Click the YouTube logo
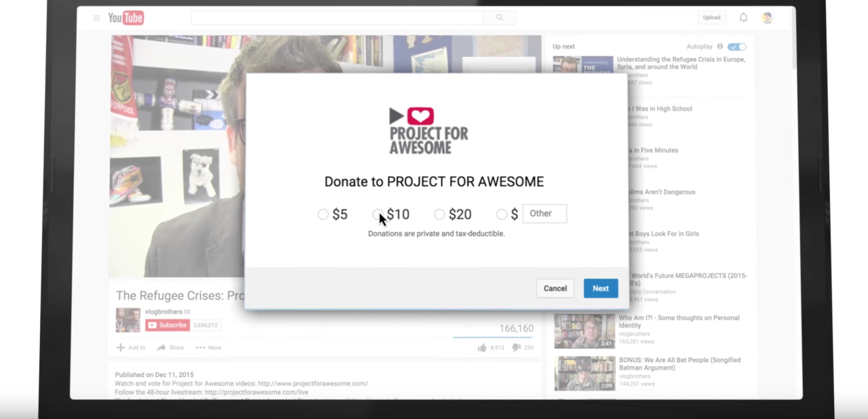The image size is (868, 419). click(x=126, y=18)
